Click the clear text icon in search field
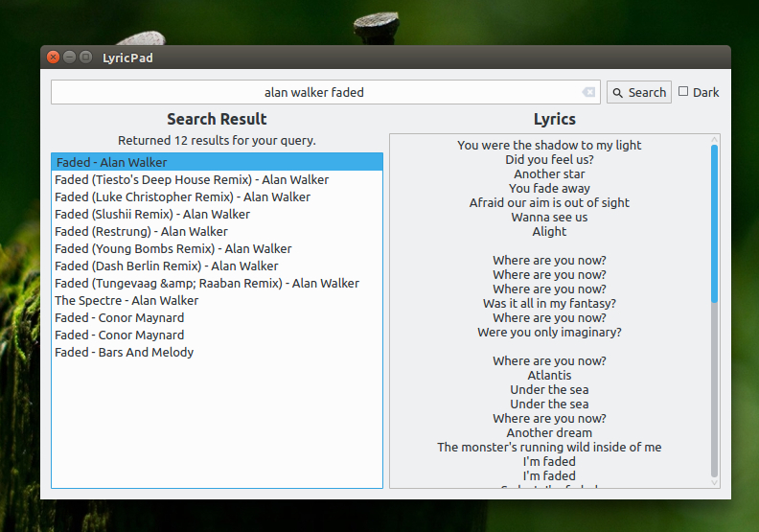The image size is (759, 532). click(x=588, y=92)
